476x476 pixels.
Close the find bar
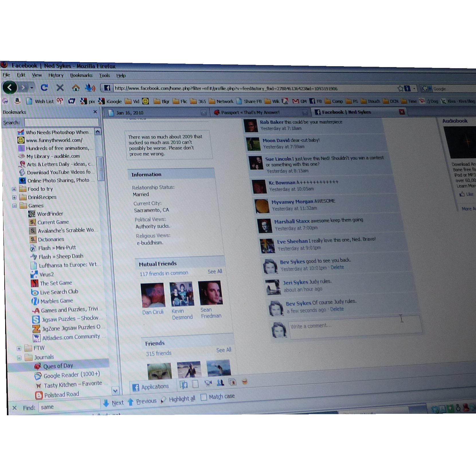15,408
